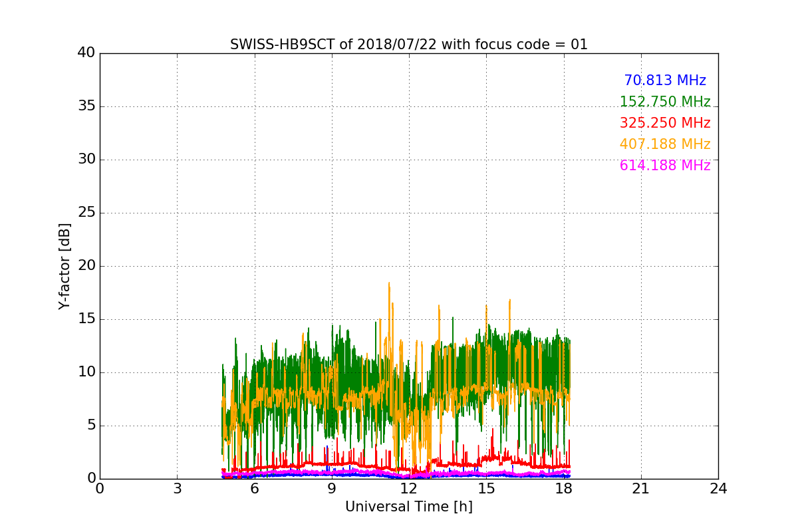The height and width of the screenshot is (532, 798).
Task: Click the y-axis tick label 5
Action: [x=90, y=426]
